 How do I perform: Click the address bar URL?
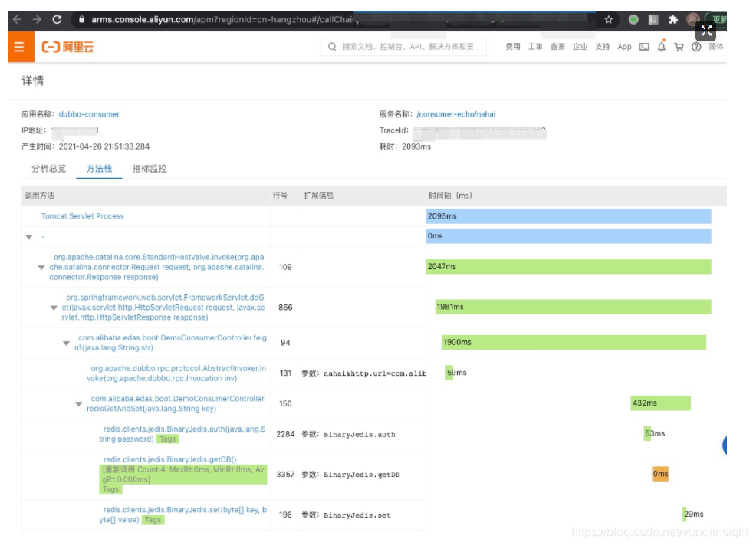224,19
